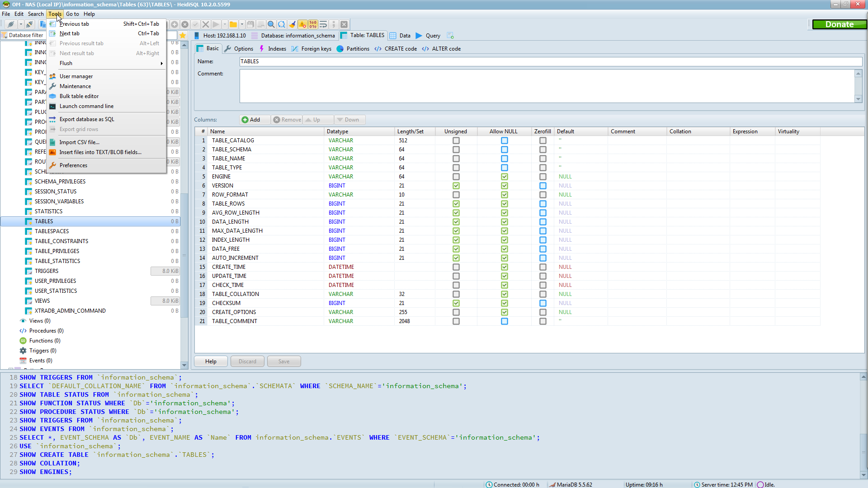This screenshot has width=868, height=488.
Task: Toggle the binary 100/010 display icon
Action: click(x=313, y=24)
